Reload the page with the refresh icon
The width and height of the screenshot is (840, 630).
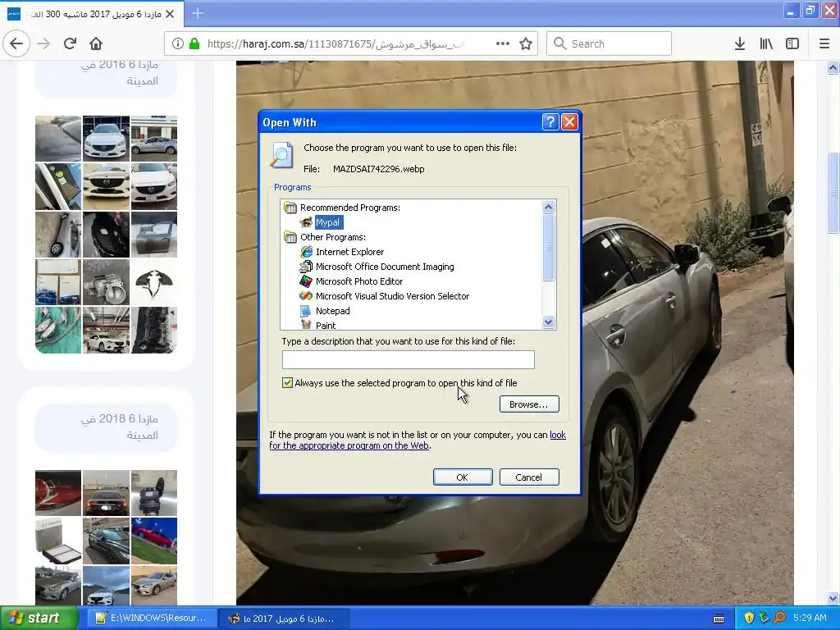71,43
